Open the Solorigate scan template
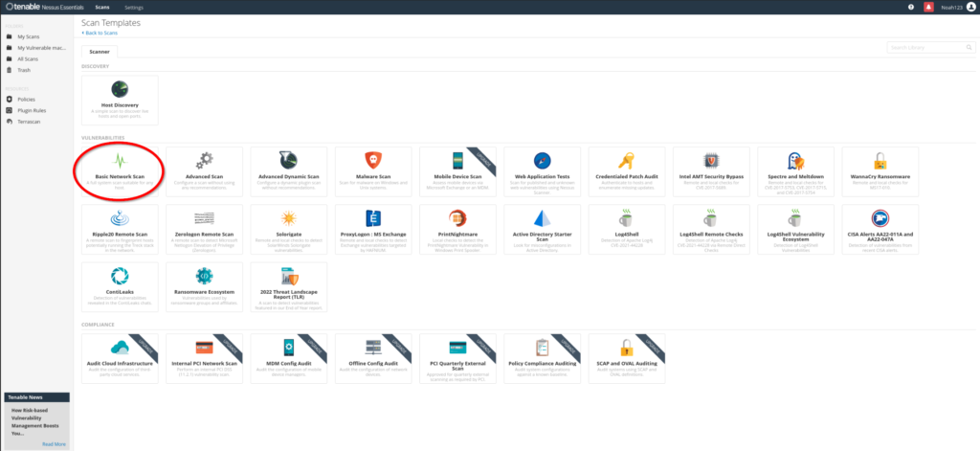980x451 pixels. point(289,229)
